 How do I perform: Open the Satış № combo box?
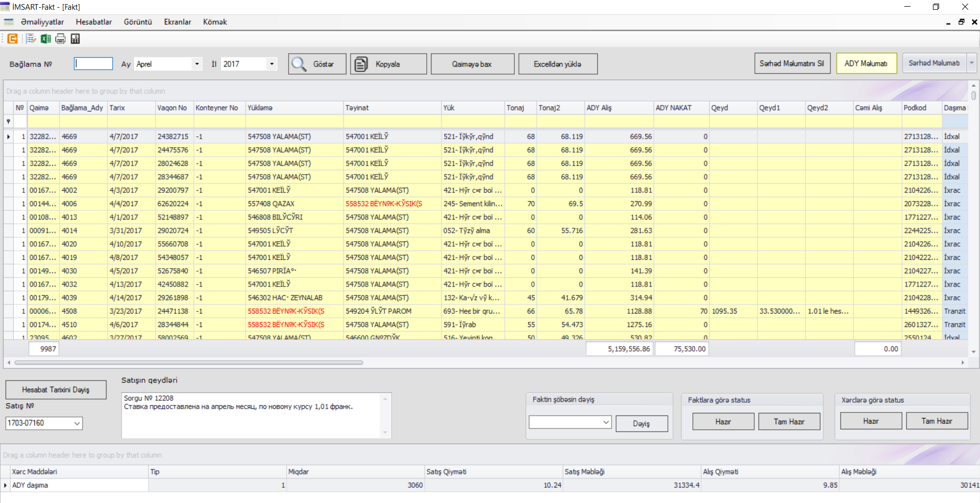pyautogui.click(x=77, y=423)
